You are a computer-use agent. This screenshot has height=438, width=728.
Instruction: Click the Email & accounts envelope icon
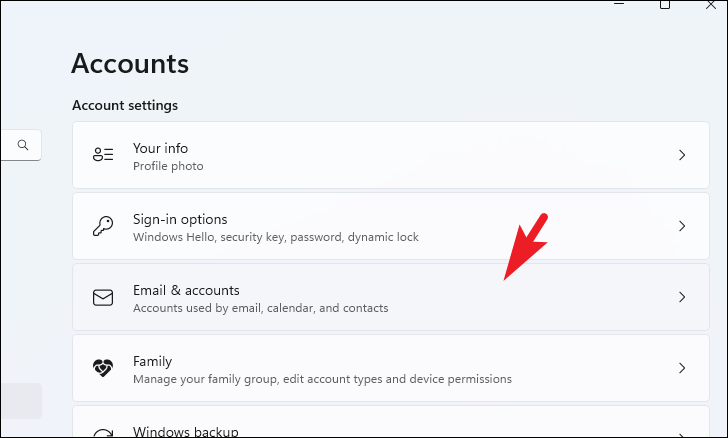[103, 297]
